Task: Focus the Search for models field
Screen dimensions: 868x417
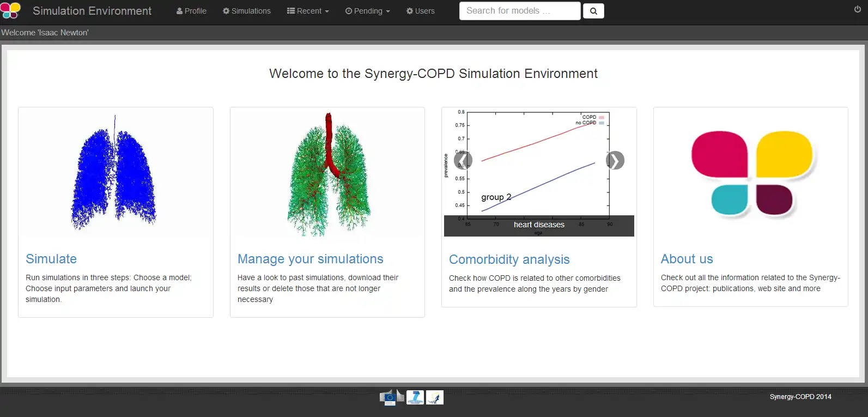Action: pos(520,11)
